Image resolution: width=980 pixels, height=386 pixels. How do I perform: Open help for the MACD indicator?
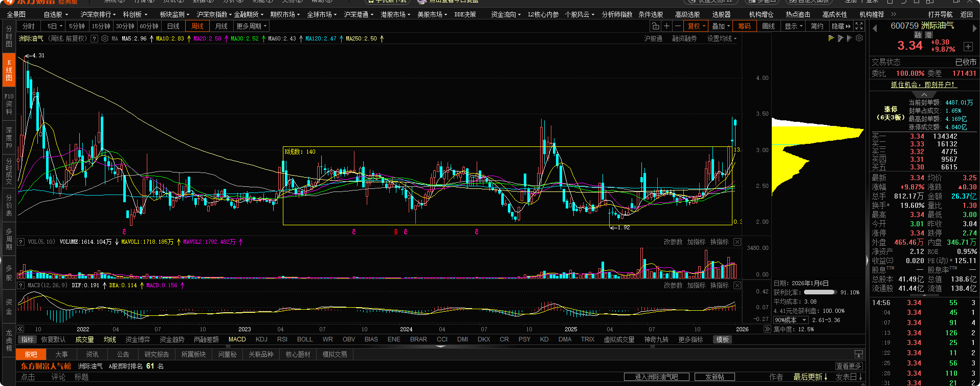pos(21,285)
